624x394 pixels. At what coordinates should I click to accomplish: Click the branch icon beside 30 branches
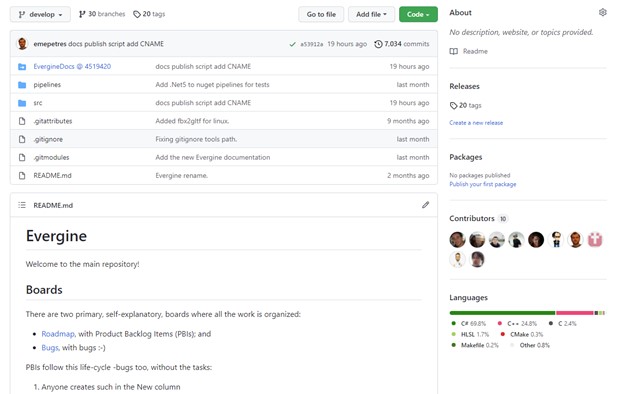[82, 14]
